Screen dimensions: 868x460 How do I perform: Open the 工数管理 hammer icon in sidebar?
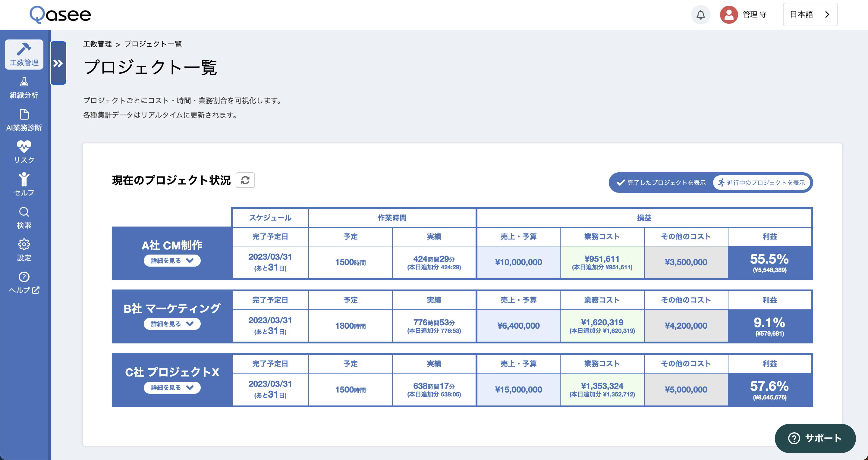click(24, 54)
